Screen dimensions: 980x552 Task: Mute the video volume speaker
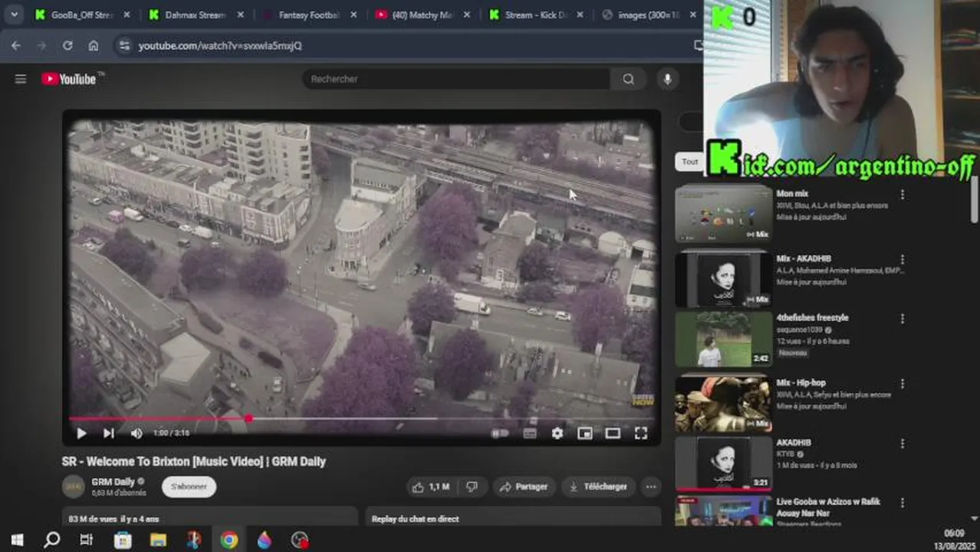point(136,433)
